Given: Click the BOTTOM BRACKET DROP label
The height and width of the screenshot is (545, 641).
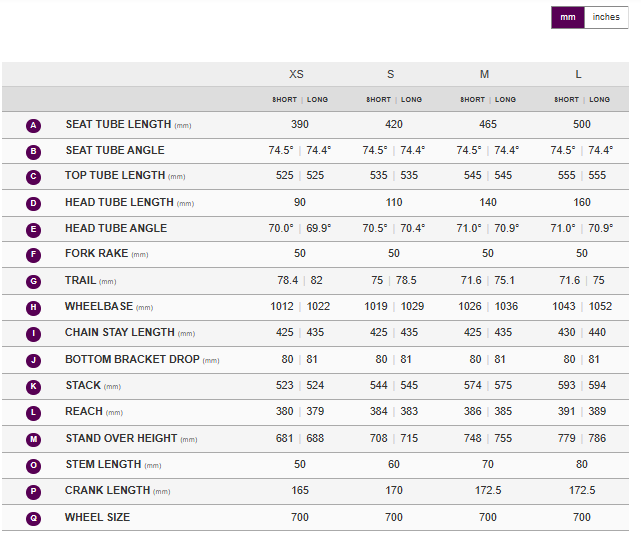Looking at the screenshot, I should (134, 359).
